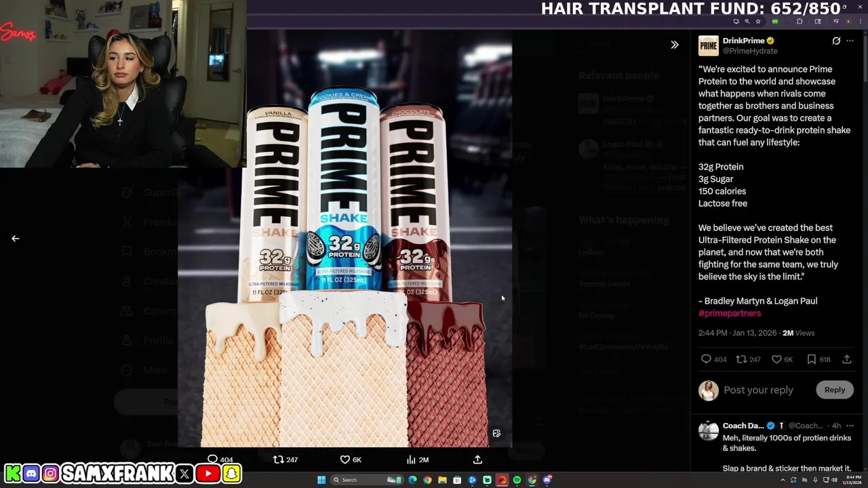View analytics icon under image showing 2M

tap(411, 460)
